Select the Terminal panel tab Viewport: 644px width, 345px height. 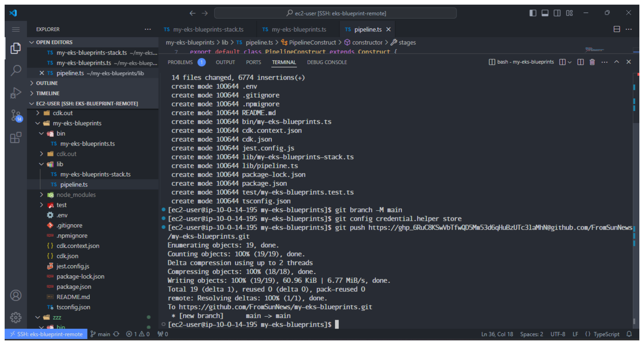point(284,62)
